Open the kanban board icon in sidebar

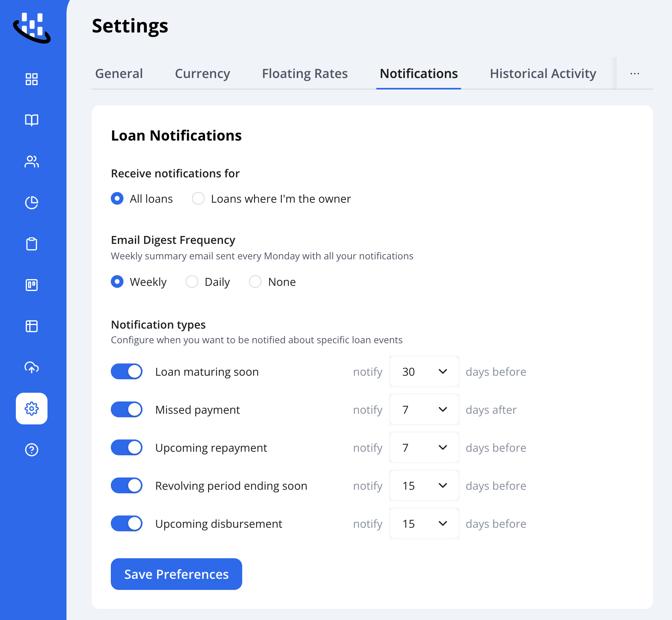(x=32, y=285)
